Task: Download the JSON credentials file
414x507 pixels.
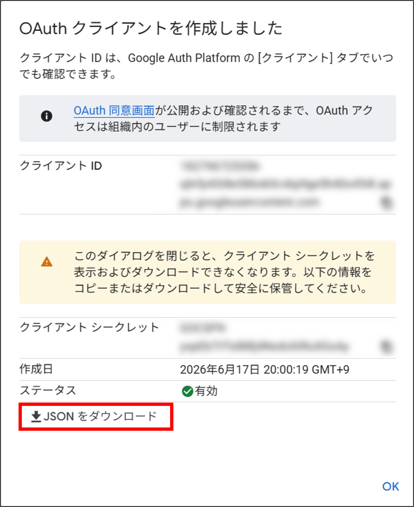Action: 96,417
